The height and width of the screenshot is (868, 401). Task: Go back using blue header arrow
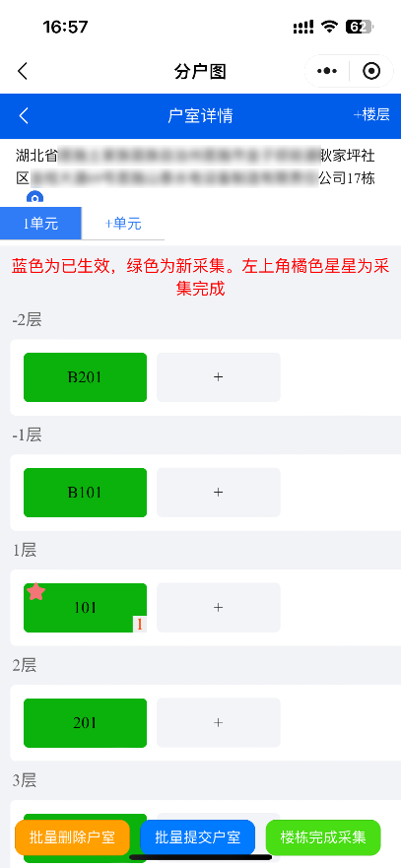pyautogui.click(x=24, y=115)
